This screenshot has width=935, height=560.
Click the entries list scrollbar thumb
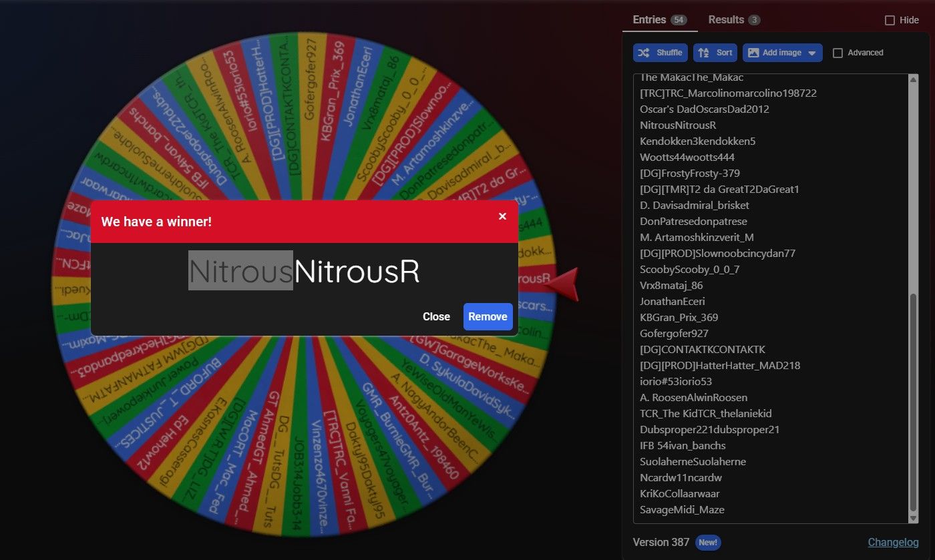click(x=913, y=400)
